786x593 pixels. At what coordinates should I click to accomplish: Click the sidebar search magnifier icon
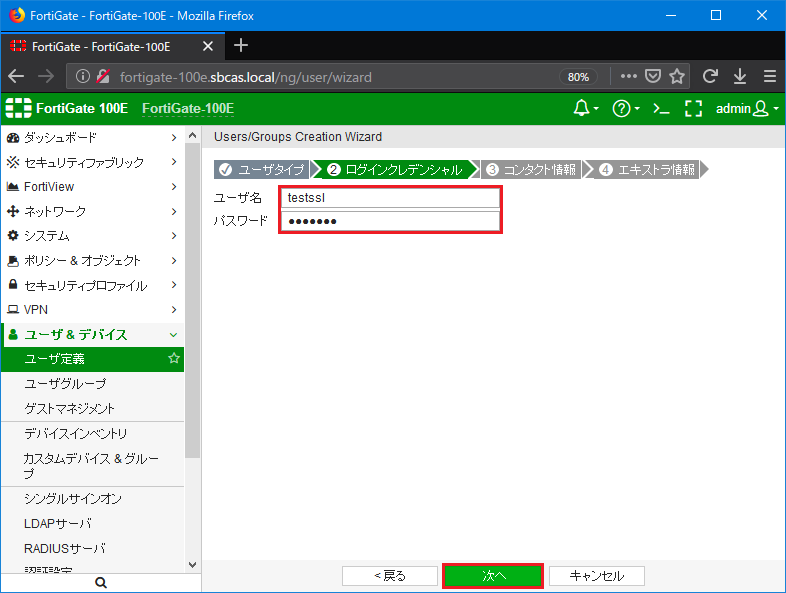click(101, 582)
